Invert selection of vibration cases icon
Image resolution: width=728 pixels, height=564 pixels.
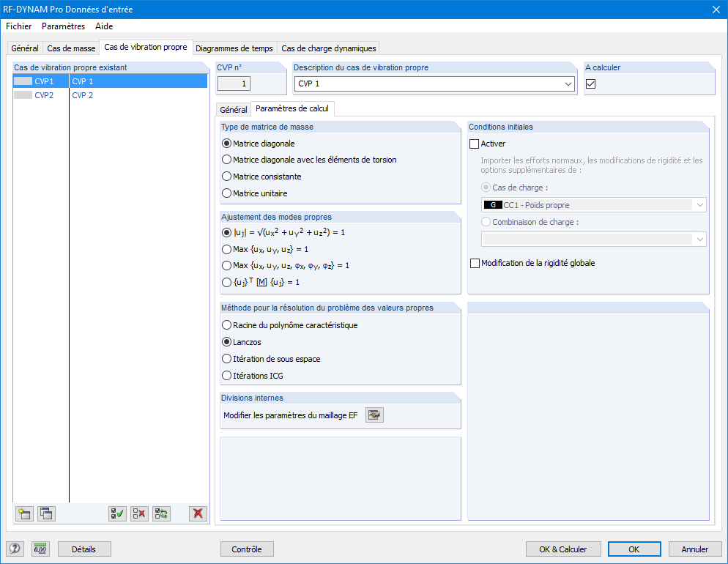tap(162, 513)
